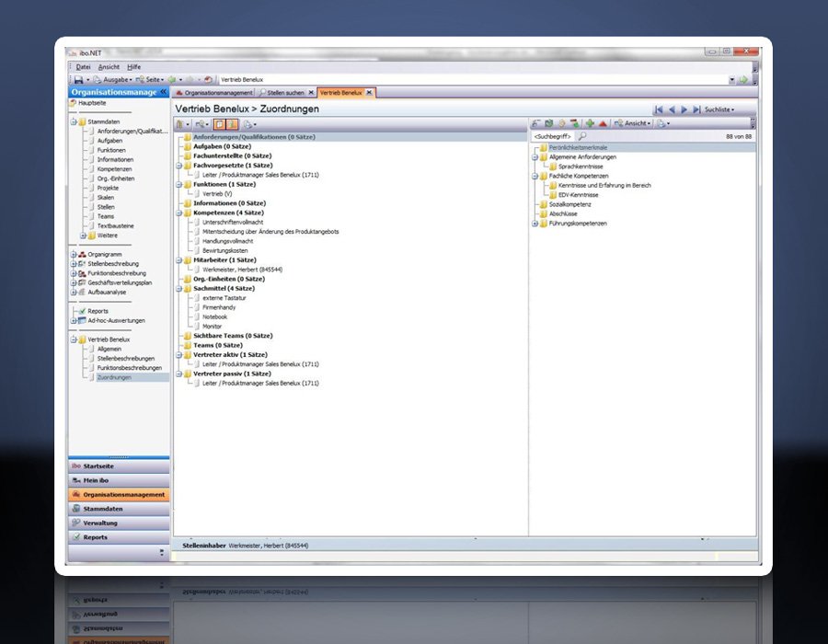This screenshot has width=828, height=644.
Task: Open the Ansicht menu in menu bar
Action: [109, 67]
